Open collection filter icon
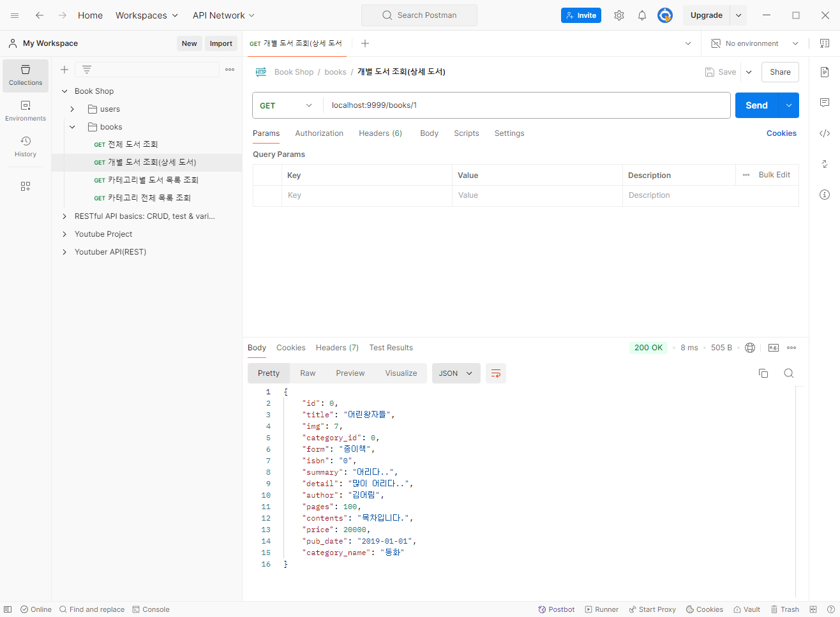 [x=87, y=70]
